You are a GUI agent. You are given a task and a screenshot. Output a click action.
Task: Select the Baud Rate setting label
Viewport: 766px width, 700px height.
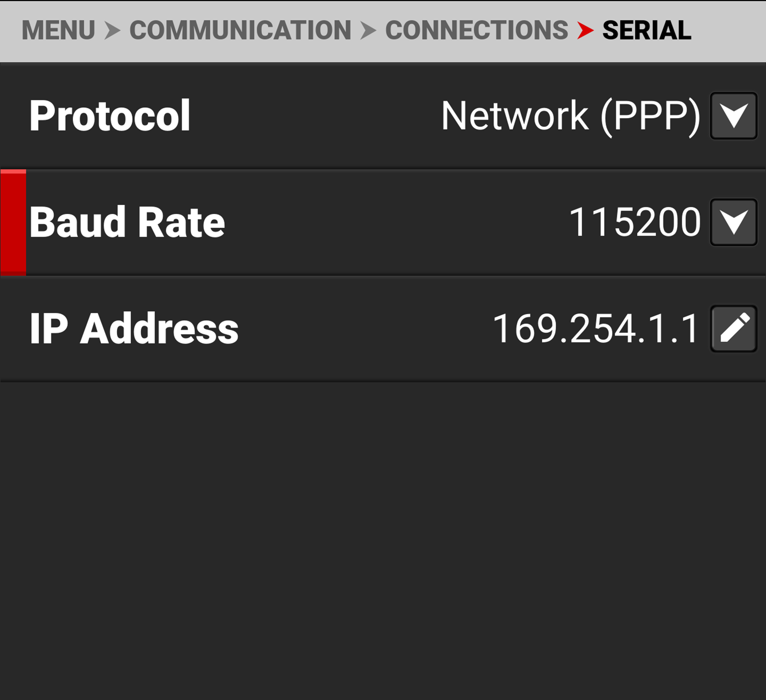pos(127,222)
